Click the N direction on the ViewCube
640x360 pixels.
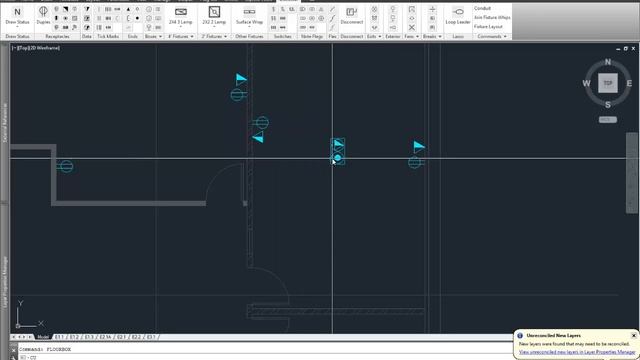[x=608, y=62]
